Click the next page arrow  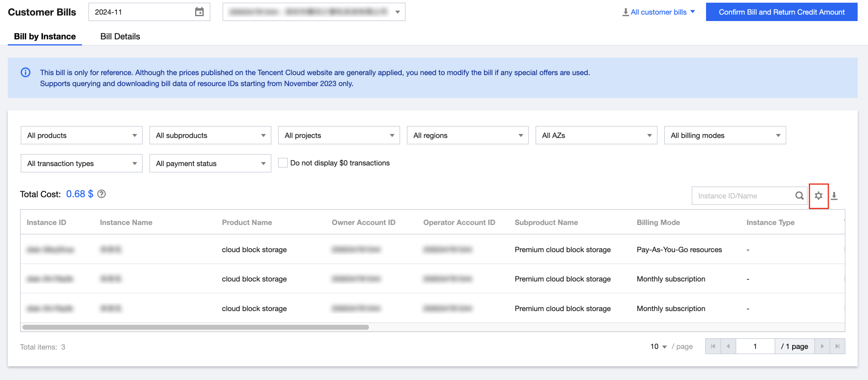click(x=822, y=346)
